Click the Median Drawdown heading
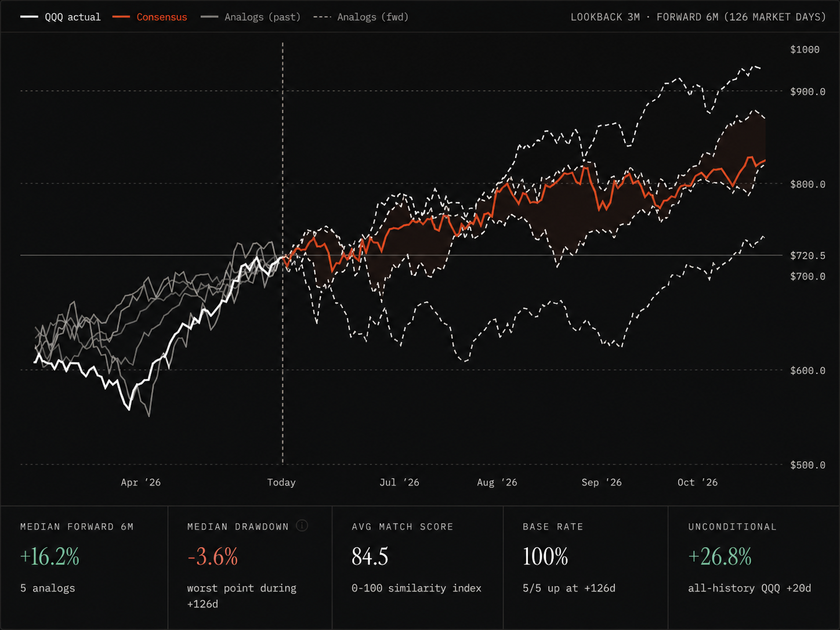The image size is (840, 630). [238, 527]
